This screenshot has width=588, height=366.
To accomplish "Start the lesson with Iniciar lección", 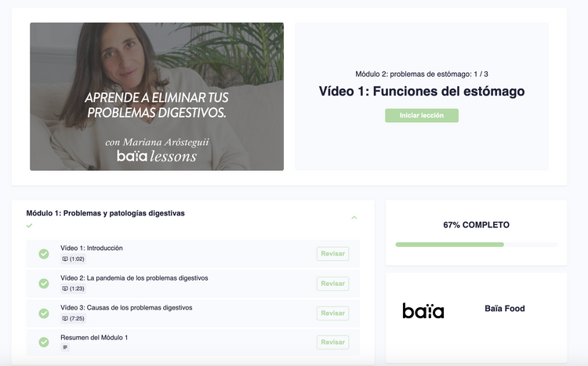I will 421,115.
